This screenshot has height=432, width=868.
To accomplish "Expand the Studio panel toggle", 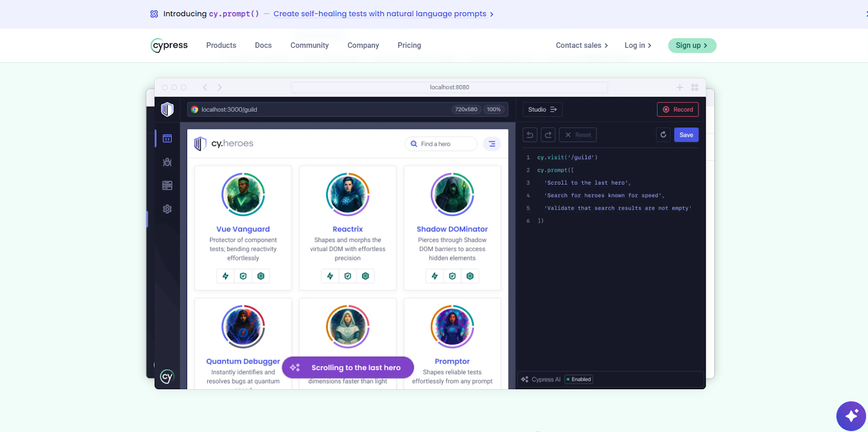I will point(542,109).
